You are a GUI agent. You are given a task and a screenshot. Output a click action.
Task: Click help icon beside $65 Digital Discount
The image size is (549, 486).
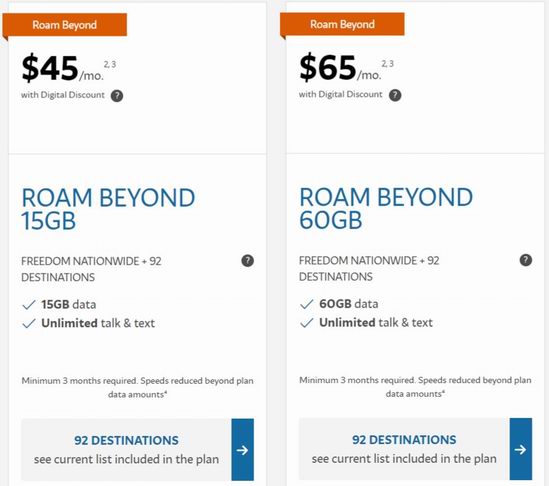click(x=395, y=95)
